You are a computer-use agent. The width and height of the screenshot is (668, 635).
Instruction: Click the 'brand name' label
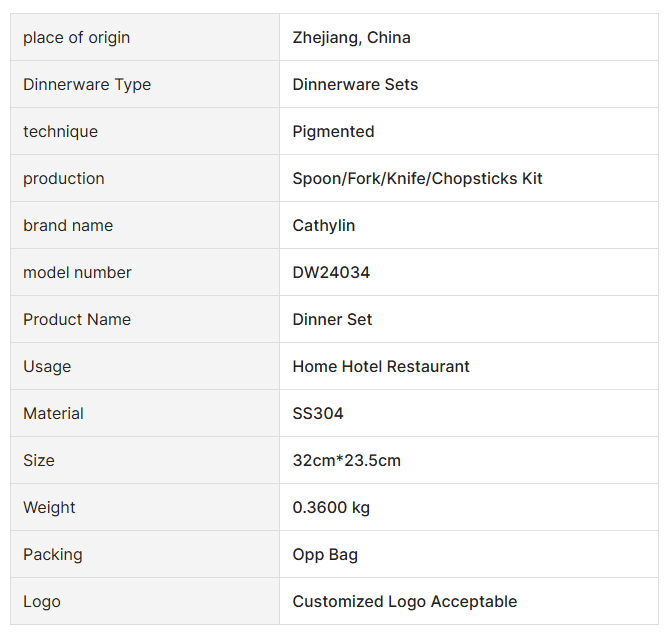[x=68, y=226]
